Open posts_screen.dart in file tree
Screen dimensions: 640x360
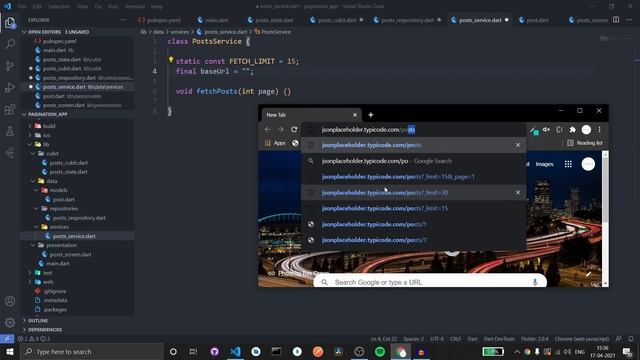[70, 254]
